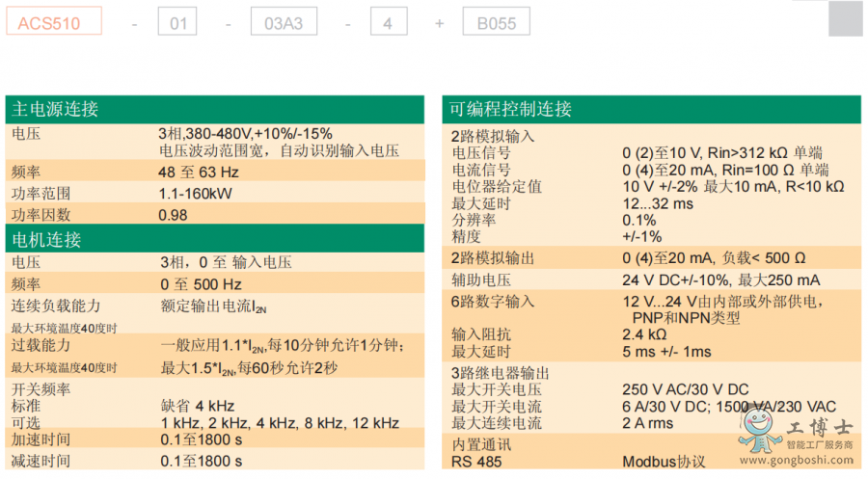This screenshot has width=868, height=479.
Task: Click the 加速时间 row label
Action: tap(41, 439)
